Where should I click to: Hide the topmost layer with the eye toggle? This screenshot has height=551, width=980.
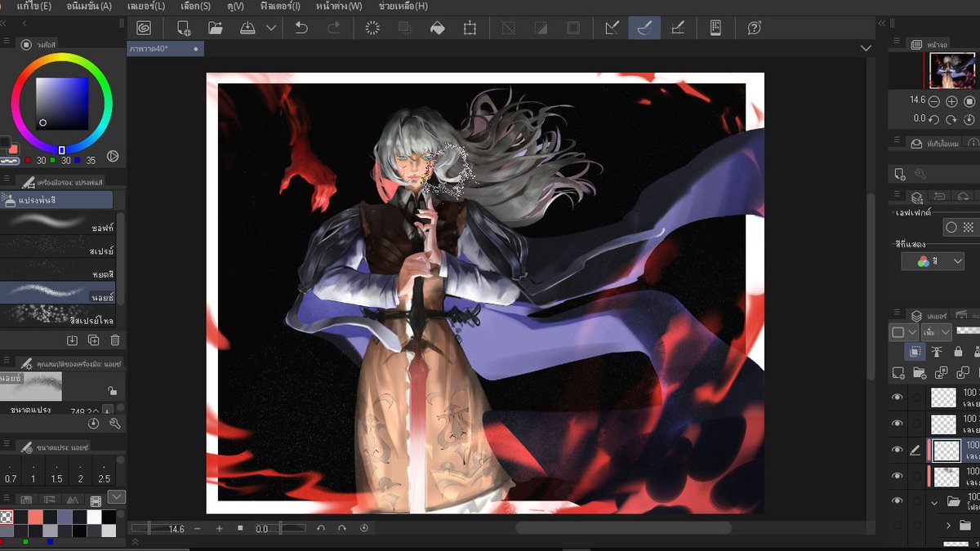point(898,398)
